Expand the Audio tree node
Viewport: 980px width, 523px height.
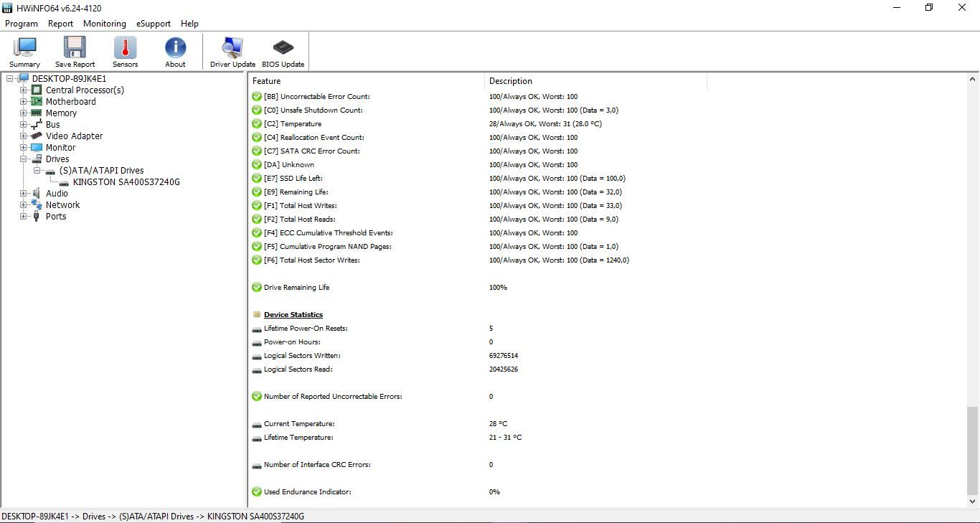click(24, 193)
